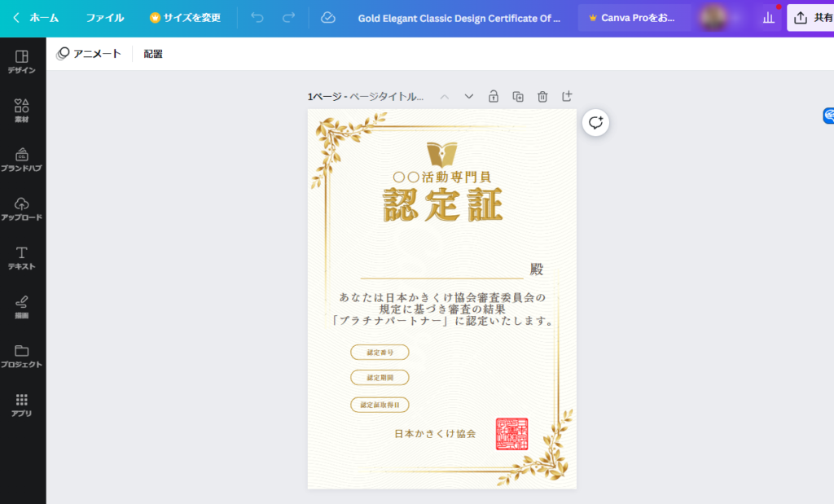Viewport: 834px width, 504px height.
Task: Add a new page
Action: pos(567,97)
